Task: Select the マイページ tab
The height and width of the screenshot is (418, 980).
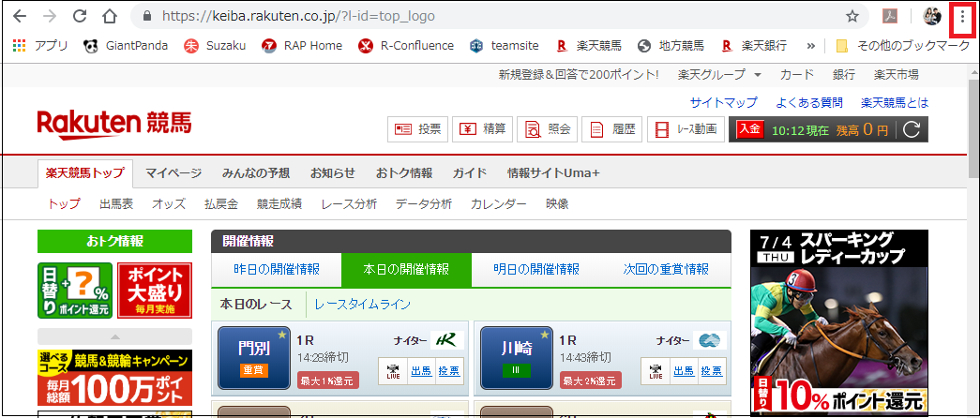Action: pyautogui.click(x=173, y=173)
